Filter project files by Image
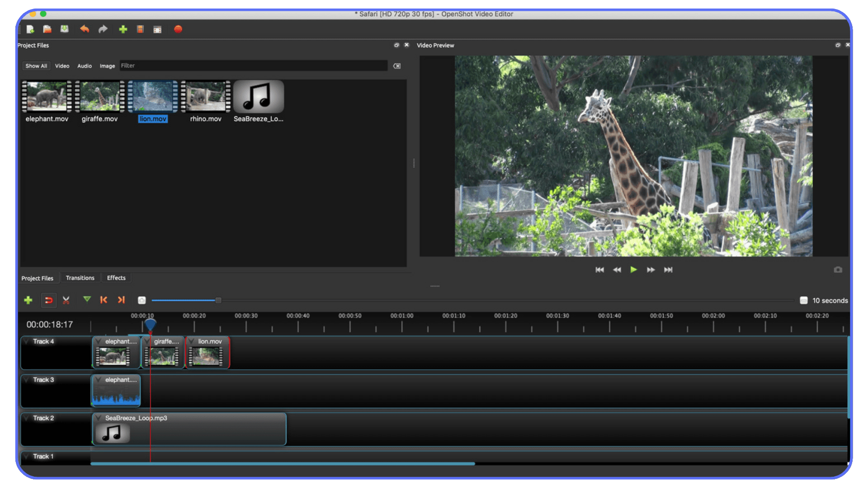 107,66
